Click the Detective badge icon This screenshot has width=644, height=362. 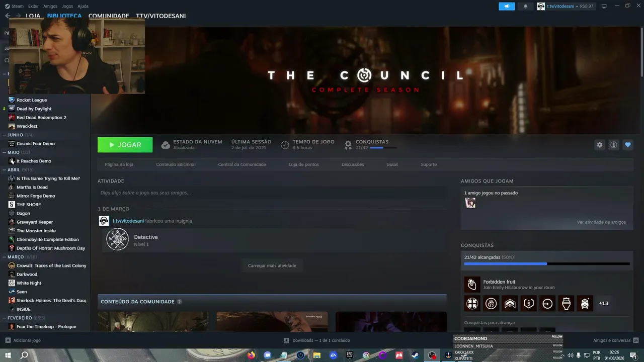[117, 240]
